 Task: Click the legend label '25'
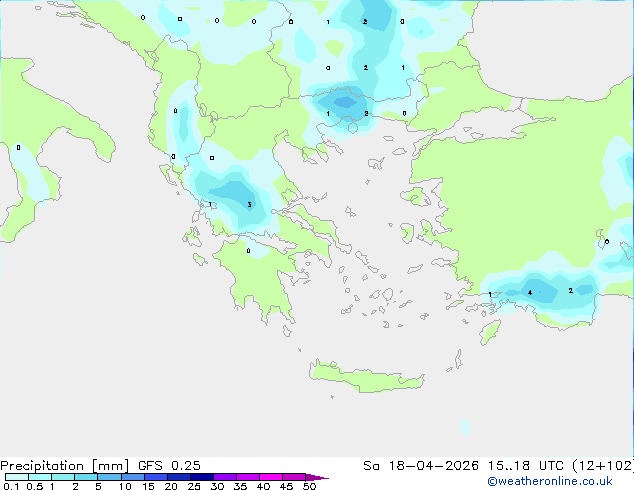[194, 486]
